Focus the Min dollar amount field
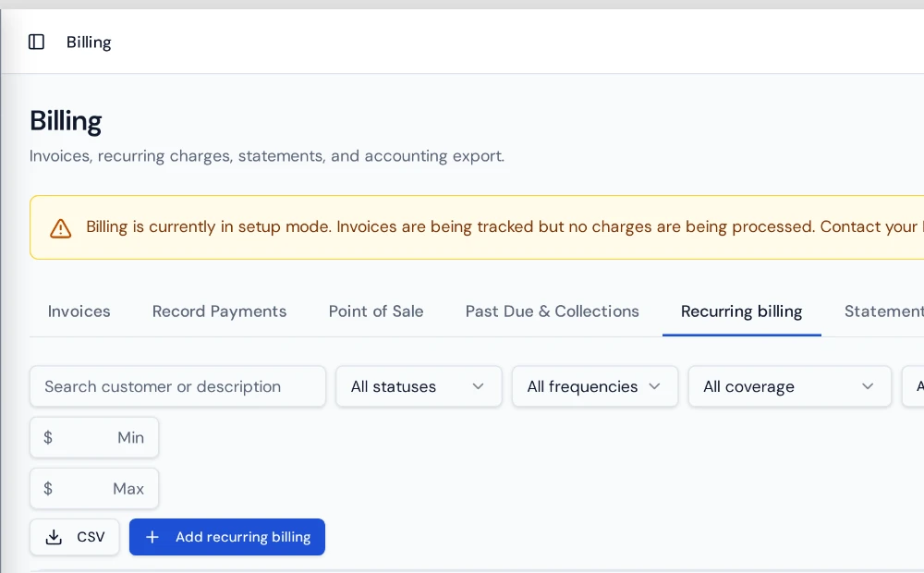924x573 pixels. (94, 437)
